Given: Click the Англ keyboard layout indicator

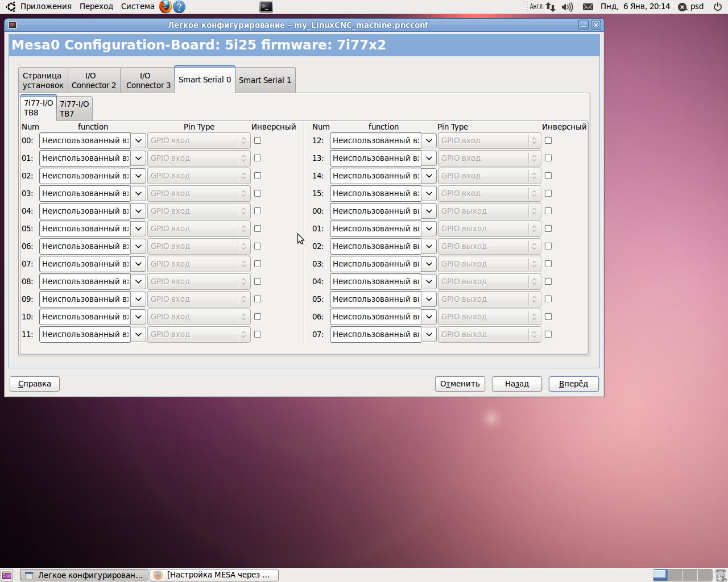Looking at the screenshot, I should click(x=536, y=7).
